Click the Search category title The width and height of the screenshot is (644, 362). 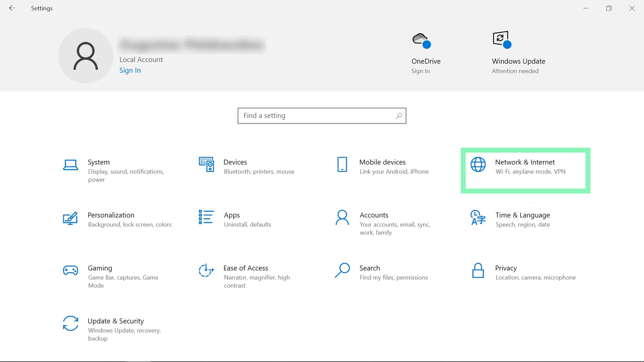(x=369, y=268)
